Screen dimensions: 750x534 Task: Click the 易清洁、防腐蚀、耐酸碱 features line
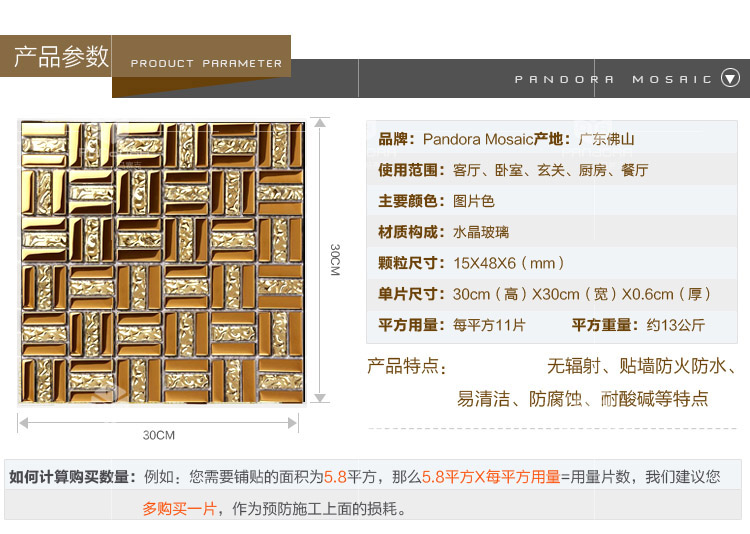click(582, 399)
